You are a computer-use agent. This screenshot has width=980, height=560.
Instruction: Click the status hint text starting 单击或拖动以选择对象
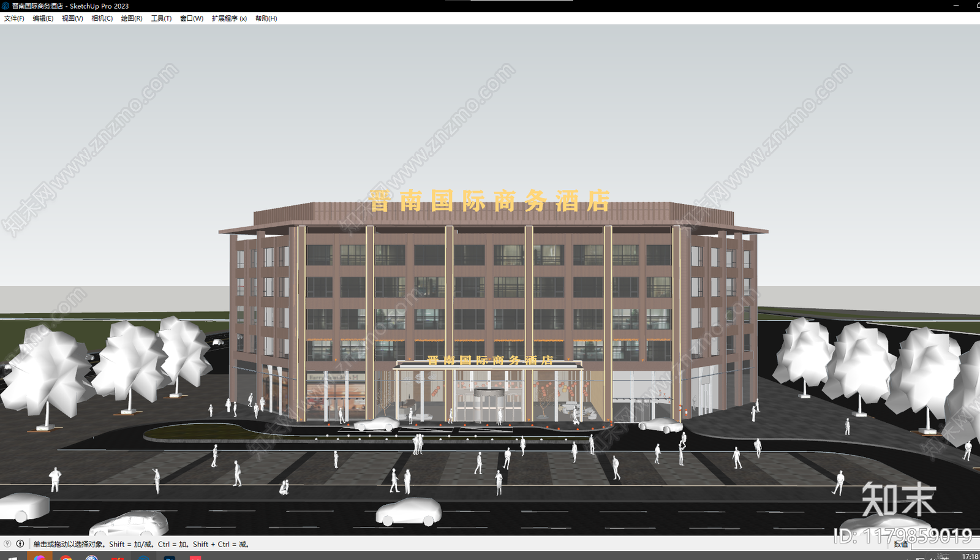click(141, 544)
